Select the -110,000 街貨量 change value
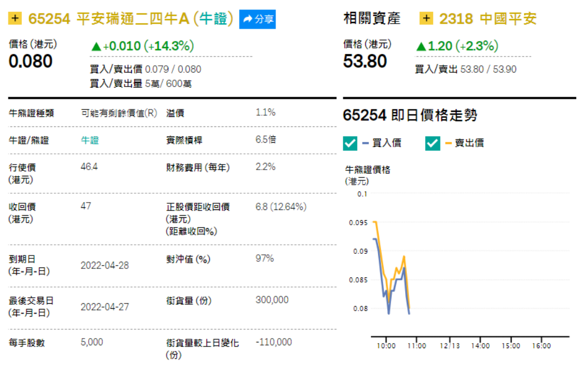 tap(274, 342)
